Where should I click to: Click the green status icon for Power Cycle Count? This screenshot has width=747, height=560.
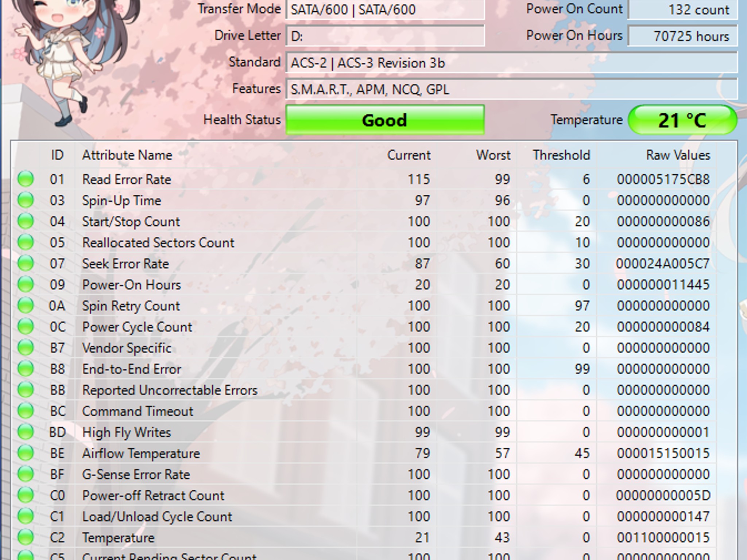coord(26,327)
